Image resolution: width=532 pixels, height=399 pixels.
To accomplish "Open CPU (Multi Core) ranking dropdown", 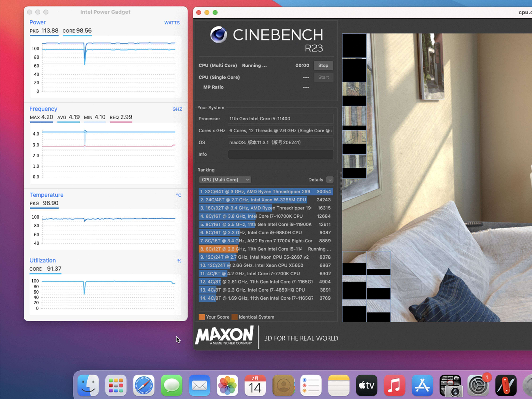I will (225, 180).
